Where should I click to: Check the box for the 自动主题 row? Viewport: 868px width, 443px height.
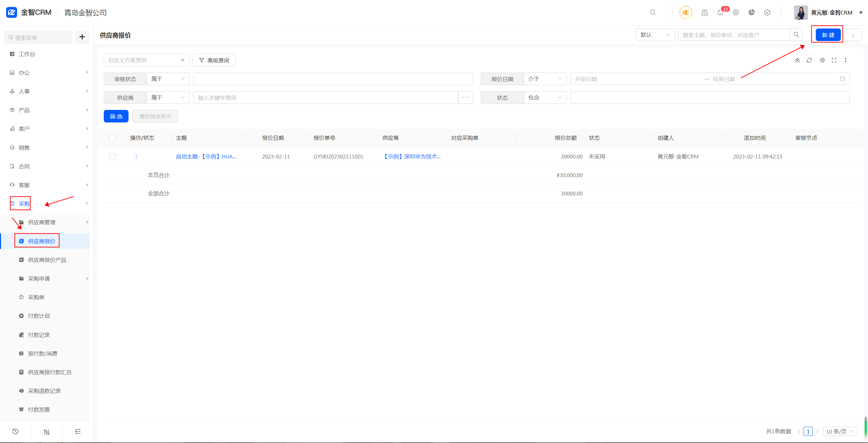112,156
